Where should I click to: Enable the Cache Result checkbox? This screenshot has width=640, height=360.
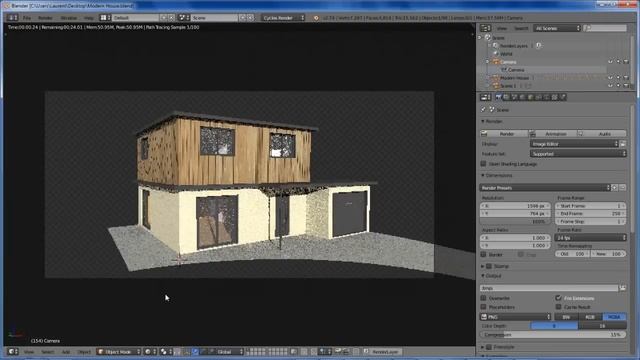pos(558,307)
